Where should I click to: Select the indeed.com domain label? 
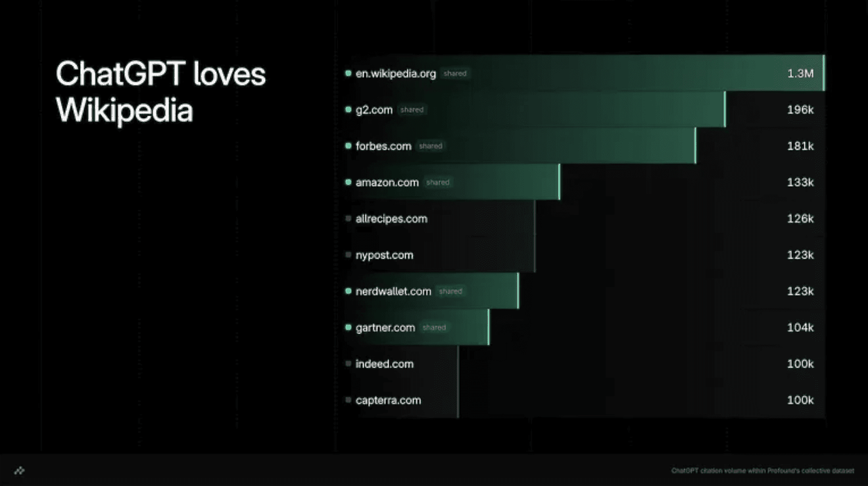pyautogui.click(x=384, y=364)
